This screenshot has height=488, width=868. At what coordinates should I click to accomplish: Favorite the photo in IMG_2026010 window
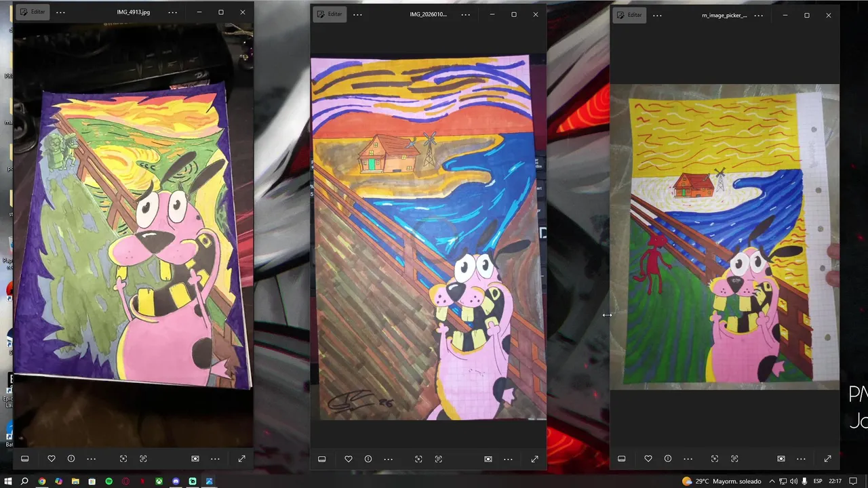click(349, 459)
